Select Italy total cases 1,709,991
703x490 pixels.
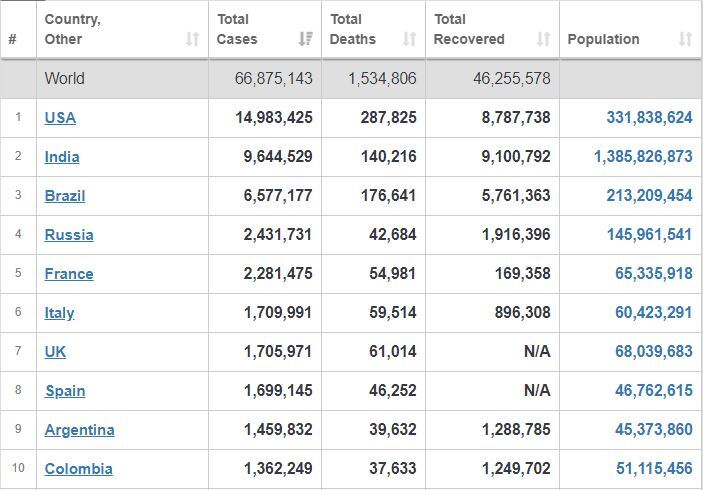(278, 312)
